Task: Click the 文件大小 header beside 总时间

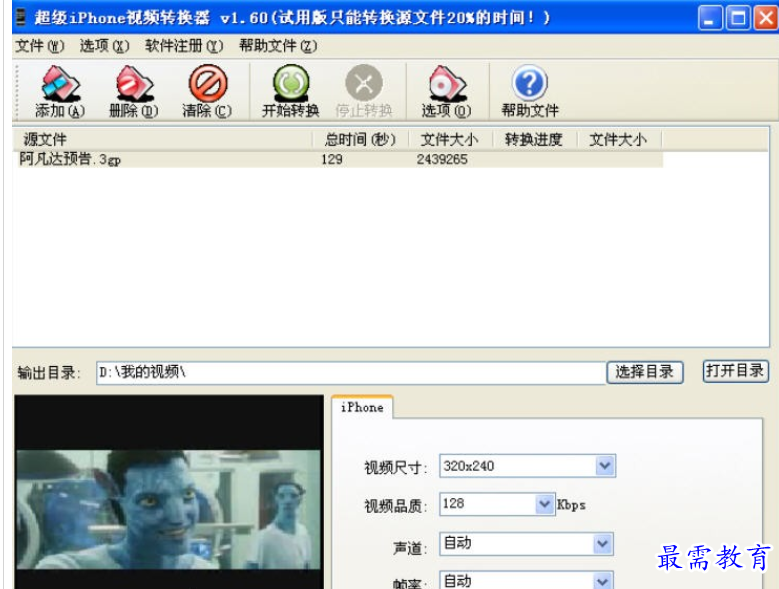Action: pos(450,140)
